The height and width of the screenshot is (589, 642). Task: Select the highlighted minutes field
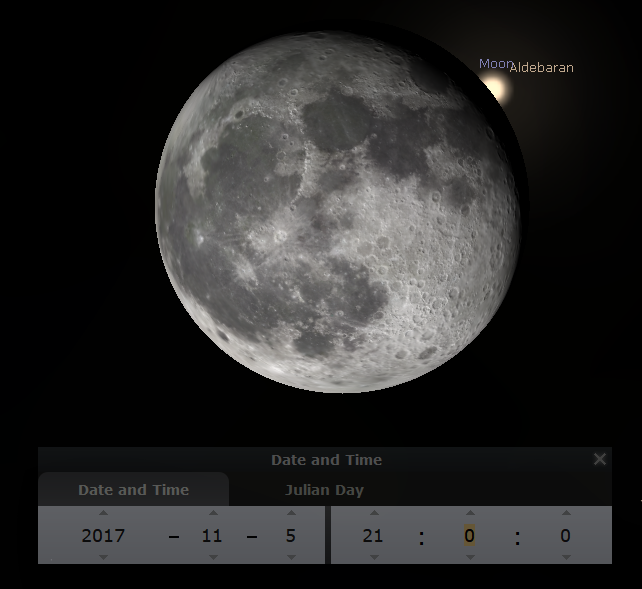click(469, 536)
